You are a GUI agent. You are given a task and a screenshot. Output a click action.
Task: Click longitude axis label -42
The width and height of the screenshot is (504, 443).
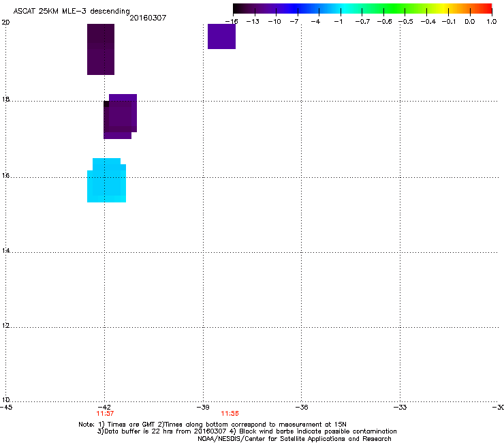pyautogui.click(x=104, y=407)
